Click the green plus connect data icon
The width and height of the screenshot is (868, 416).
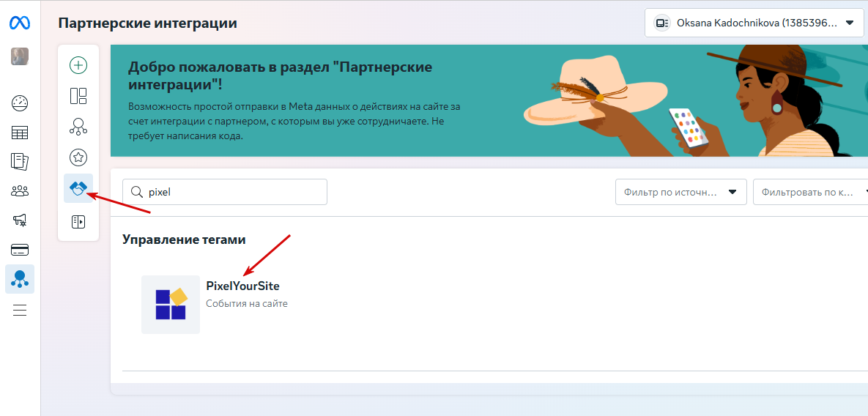point(78,65)
